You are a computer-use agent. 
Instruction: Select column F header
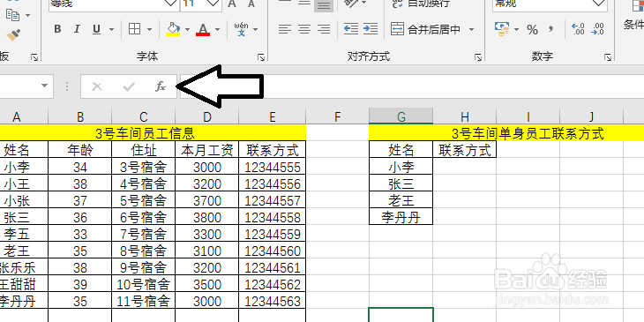[x=338, y=117]
